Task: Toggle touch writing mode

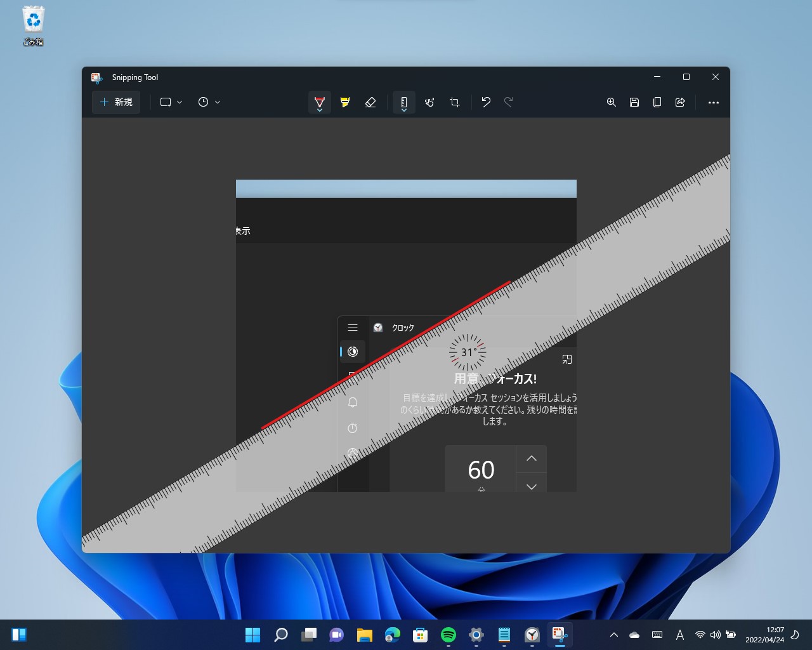Action: [429, 102]
